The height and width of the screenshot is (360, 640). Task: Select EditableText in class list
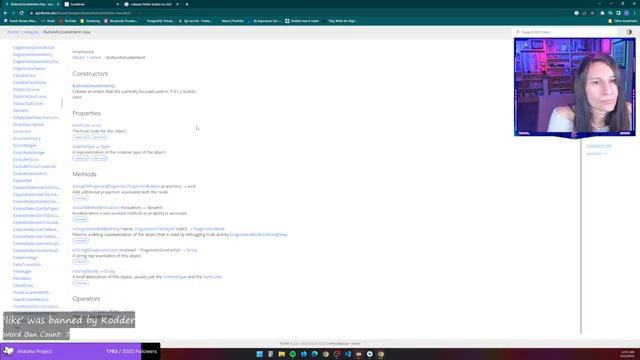pyautogui.click(x=24, y=76)
